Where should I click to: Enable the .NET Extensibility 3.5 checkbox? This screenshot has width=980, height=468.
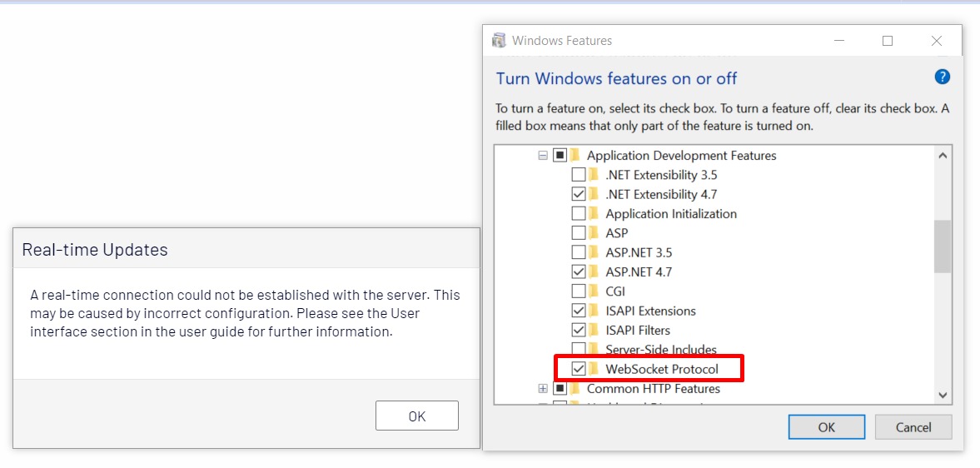579,175
